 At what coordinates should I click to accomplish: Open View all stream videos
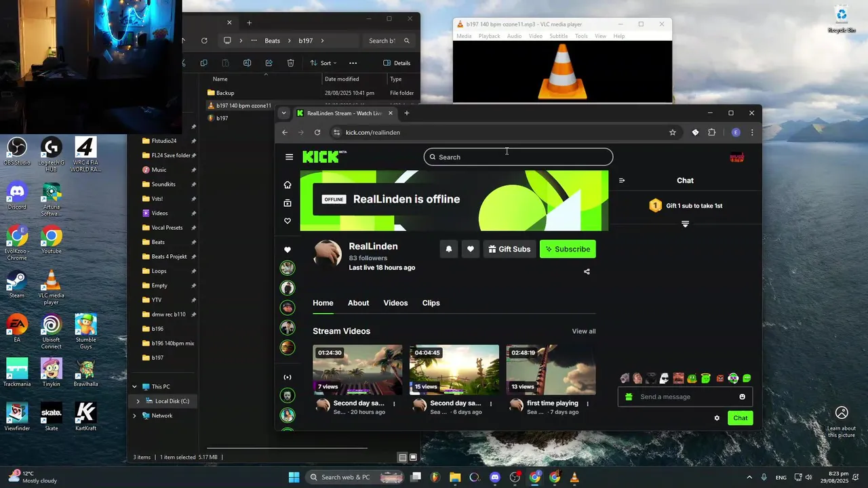click(584, 331)
